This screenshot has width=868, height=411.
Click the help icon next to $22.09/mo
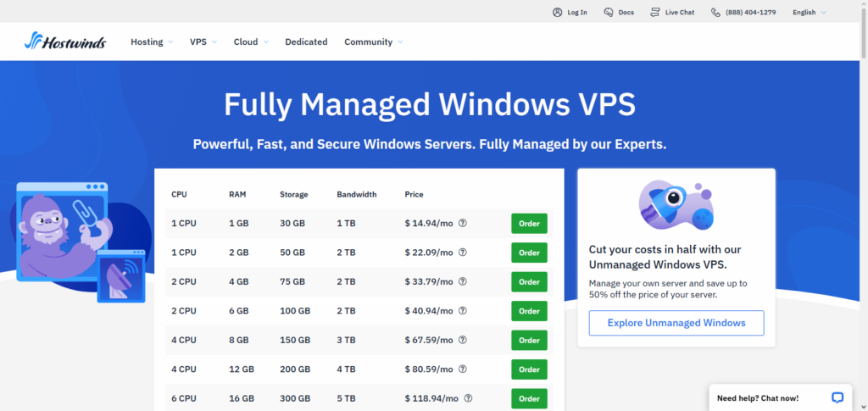[463, 253]
